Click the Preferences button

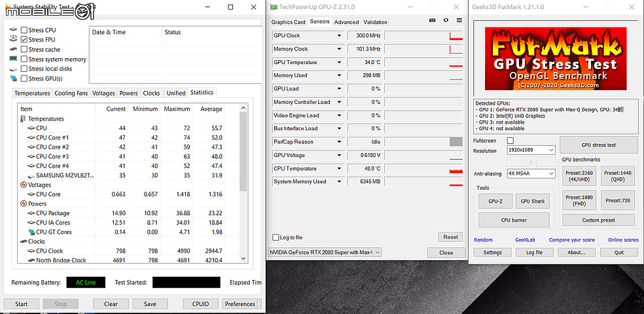click(240, 304)
